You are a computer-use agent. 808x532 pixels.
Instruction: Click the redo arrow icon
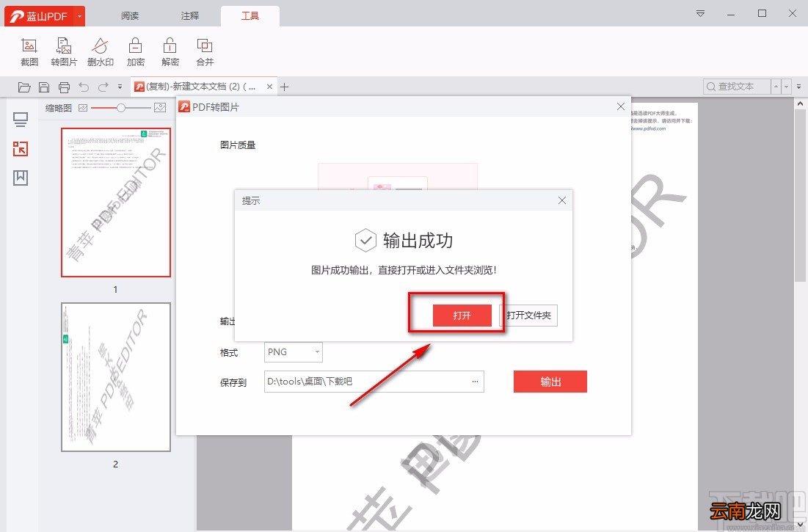[x=103, y=87]
